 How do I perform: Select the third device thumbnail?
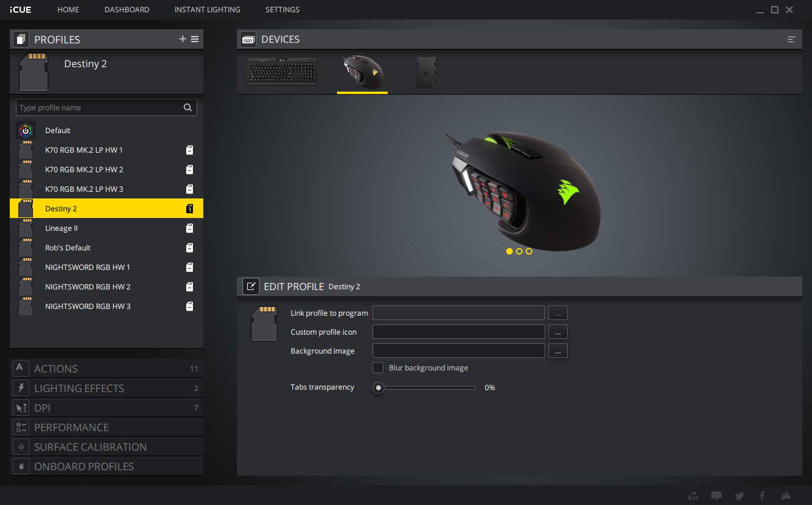pyautogui.click(x=426, y=72)
